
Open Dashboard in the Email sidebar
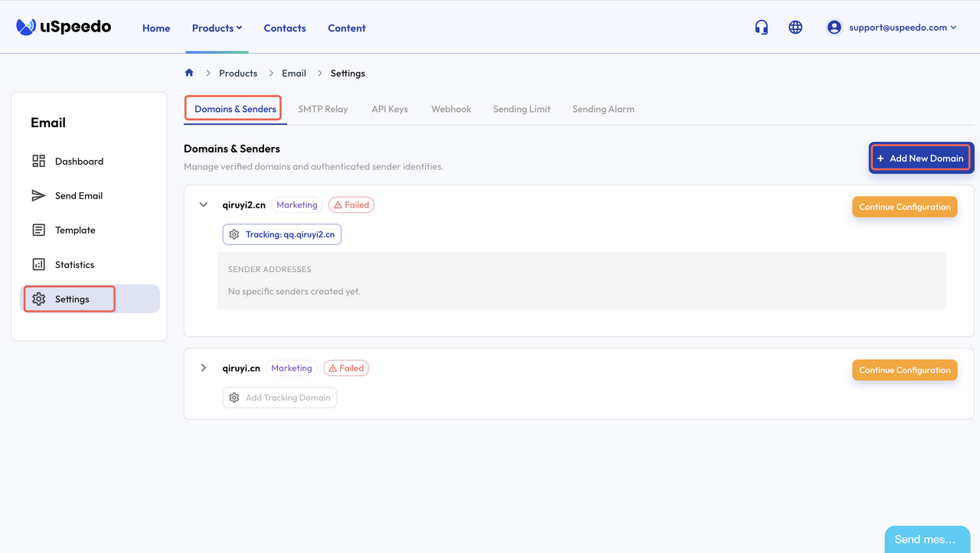[x=78, y=162]
